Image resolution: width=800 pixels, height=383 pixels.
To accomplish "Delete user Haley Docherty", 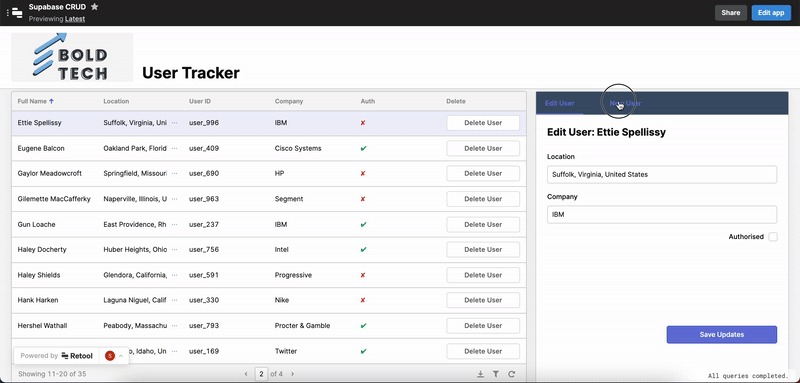I will pyautogui.click(x=483, y=249).
